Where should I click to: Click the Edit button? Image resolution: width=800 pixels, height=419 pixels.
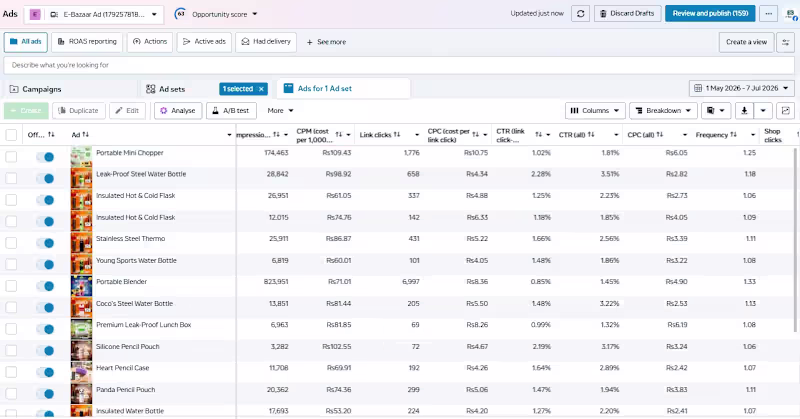[x=127, y=111]
